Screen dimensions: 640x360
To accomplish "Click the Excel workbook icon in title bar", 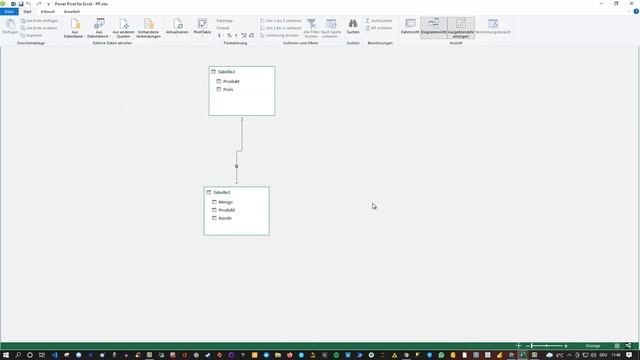I will click(x=13, y=4).
